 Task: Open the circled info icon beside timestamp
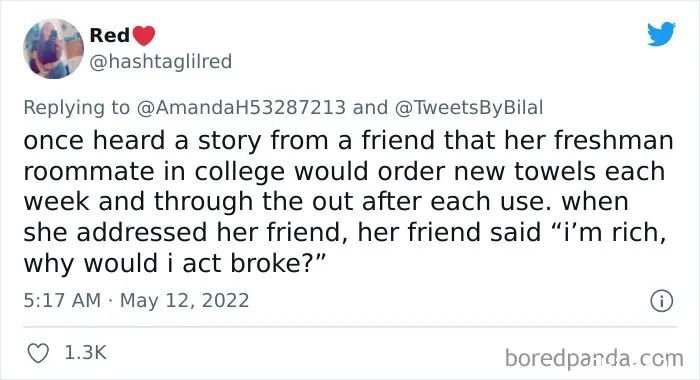click(x=661, y=301)
